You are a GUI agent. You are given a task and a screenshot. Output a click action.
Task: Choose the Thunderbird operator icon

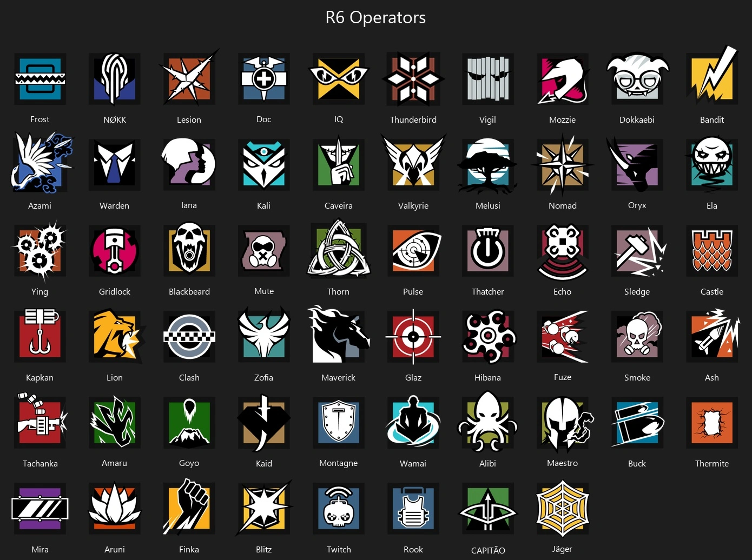pyautogui.click(x=413, y=79)
